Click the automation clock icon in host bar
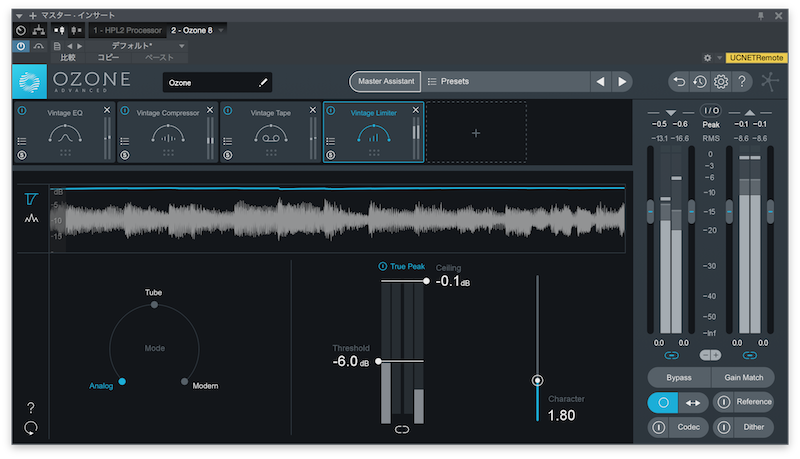The image size is (800, 459). (20, 31)
